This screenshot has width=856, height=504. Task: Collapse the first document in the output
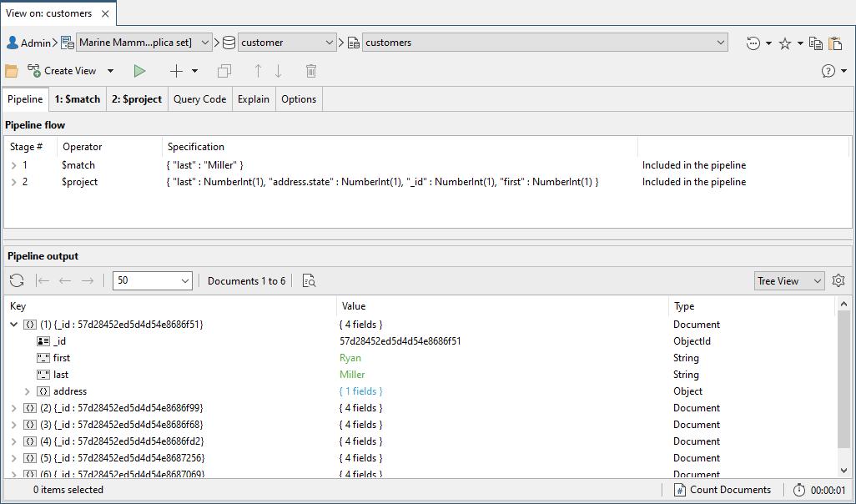[x=13, y=325]
